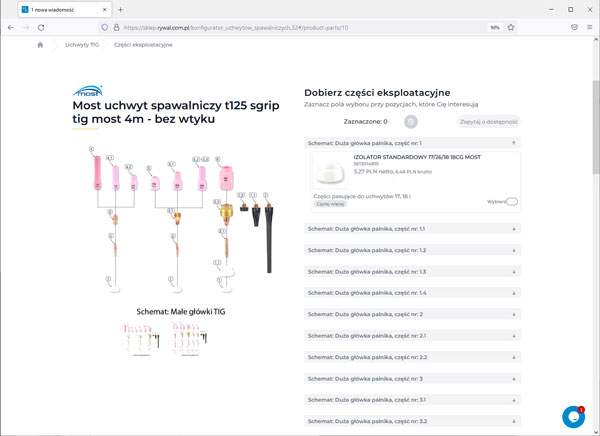Image resolution: width=600 pixels, height=436 pixels.
Task: Collapse section część nr: 1
Action: coord(412,143)
